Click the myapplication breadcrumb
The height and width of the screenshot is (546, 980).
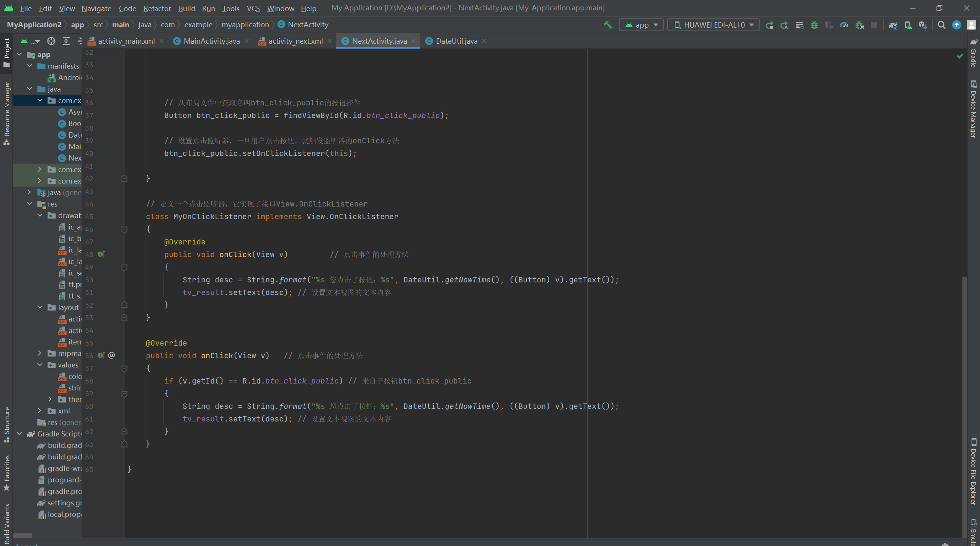point(245,25)
